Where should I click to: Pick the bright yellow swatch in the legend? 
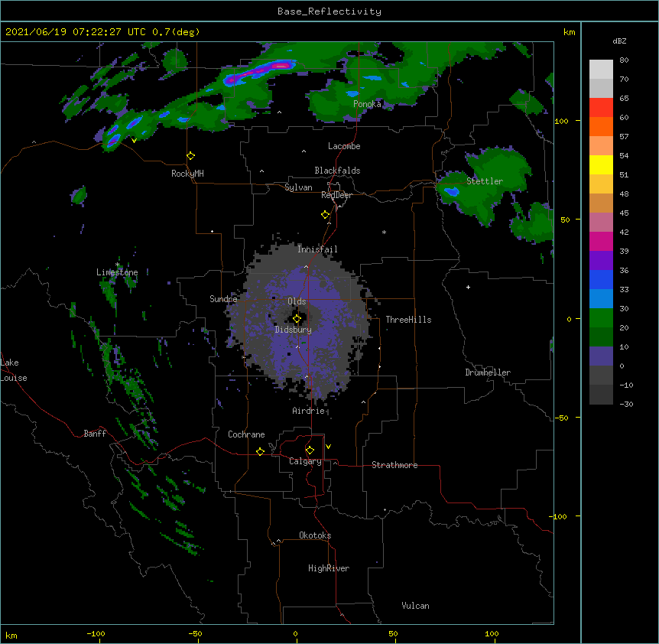pos(601,164)
